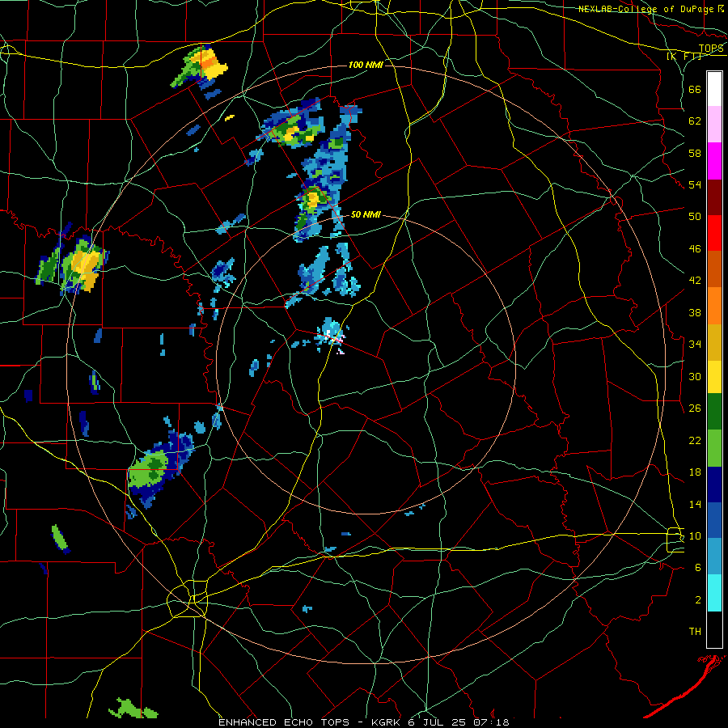Click the black TH threshold swatch
This screenshot has height=728, width=728.
pyautogui.click(x=714, y=629)
